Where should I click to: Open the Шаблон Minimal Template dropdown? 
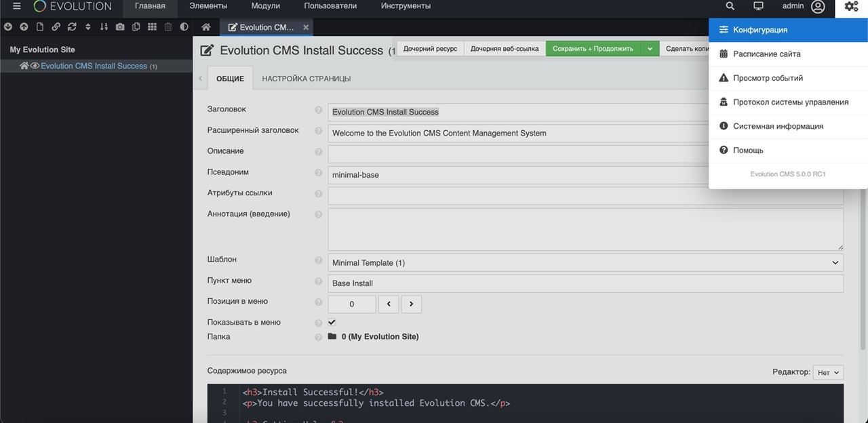(586, 262)
